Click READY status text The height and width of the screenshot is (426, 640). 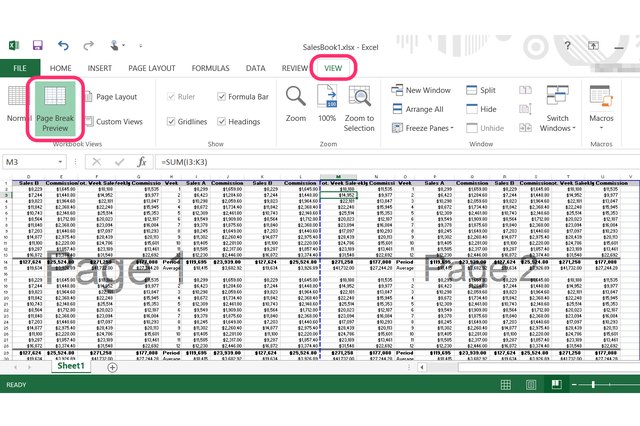pos(16,385)
